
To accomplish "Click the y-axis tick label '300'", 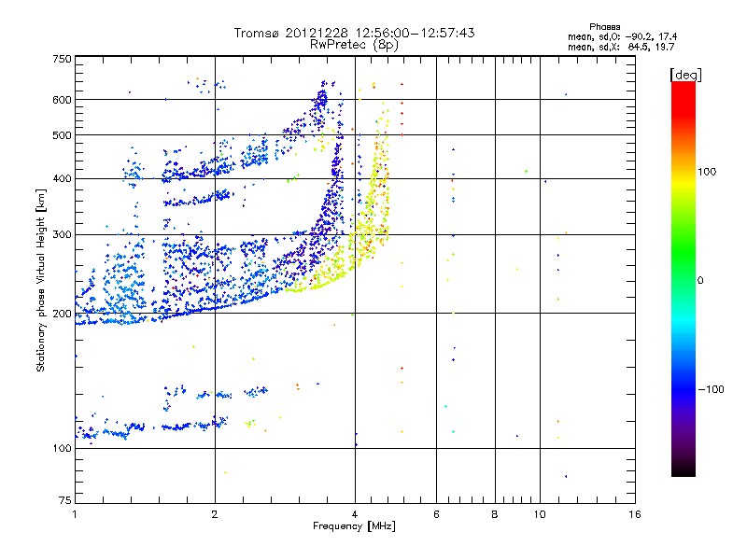I will pyautogui.click(x=62, y=234).
